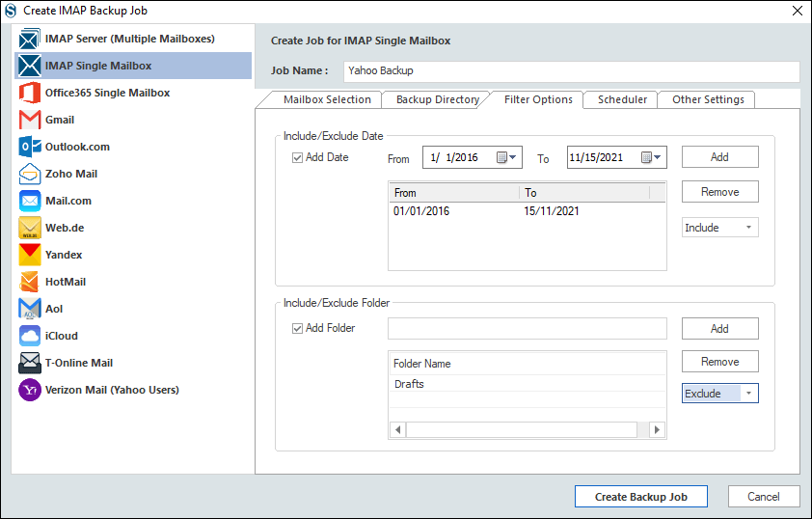Click folder list scrollbar left arrow

click(397, 429)
